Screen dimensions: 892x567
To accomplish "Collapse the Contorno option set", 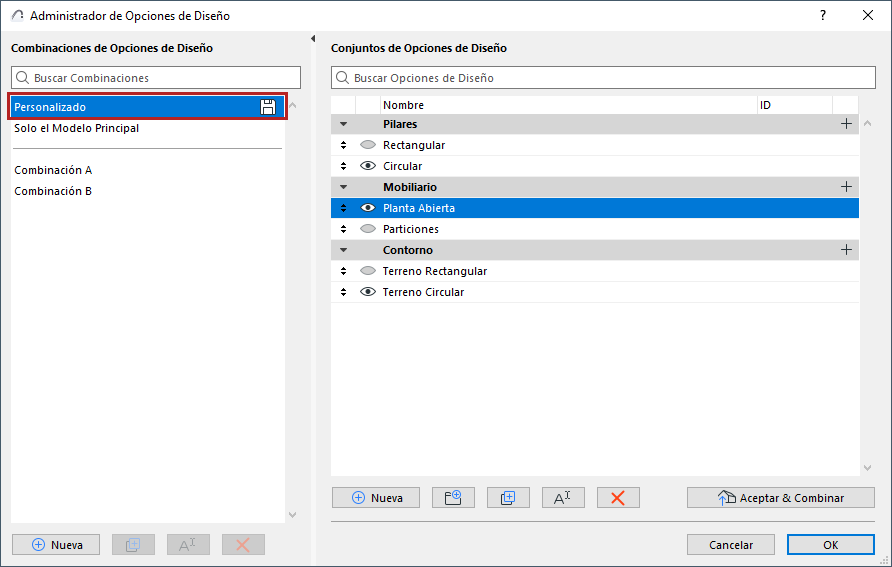I will [x=344, y=250].
